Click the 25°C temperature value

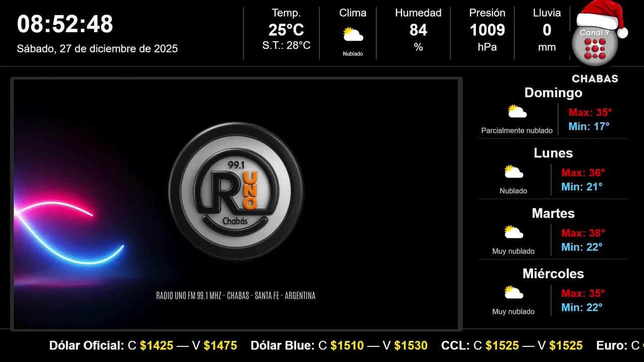(286, 30)
